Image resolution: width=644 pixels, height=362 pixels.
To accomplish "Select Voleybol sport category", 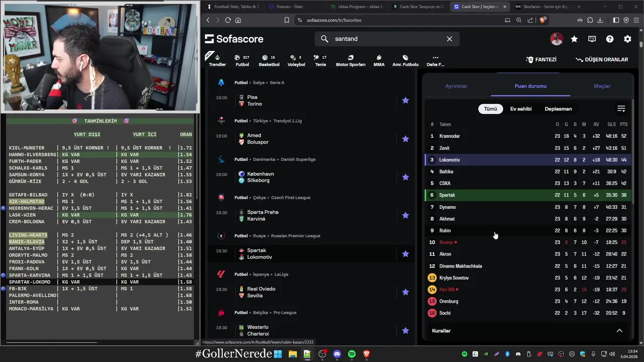I will pos(296,60).
